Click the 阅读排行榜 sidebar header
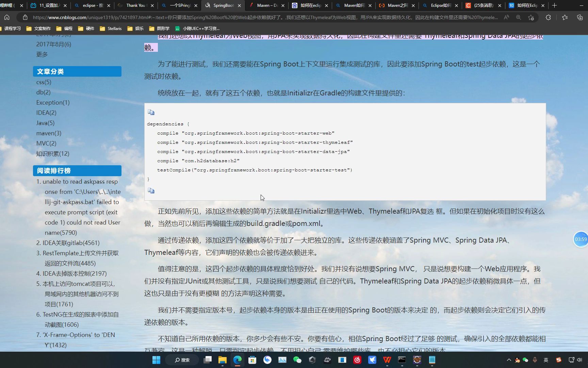 pos(77,171)
